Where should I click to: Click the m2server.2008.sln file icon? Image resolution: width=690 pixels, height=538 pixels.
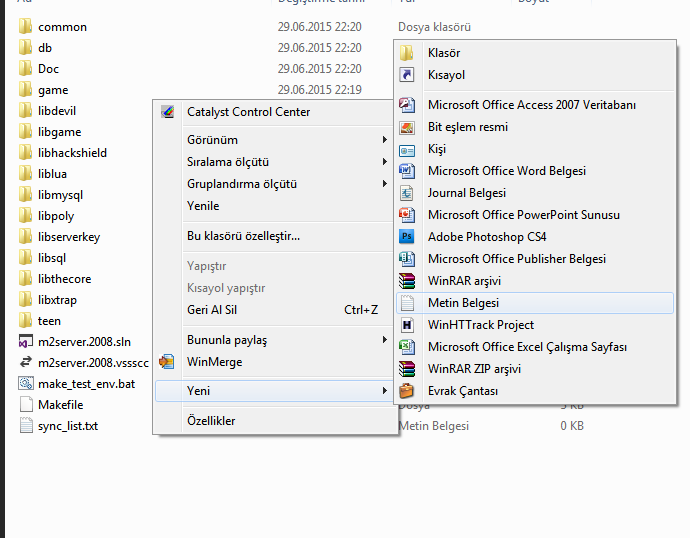point(26,341)
